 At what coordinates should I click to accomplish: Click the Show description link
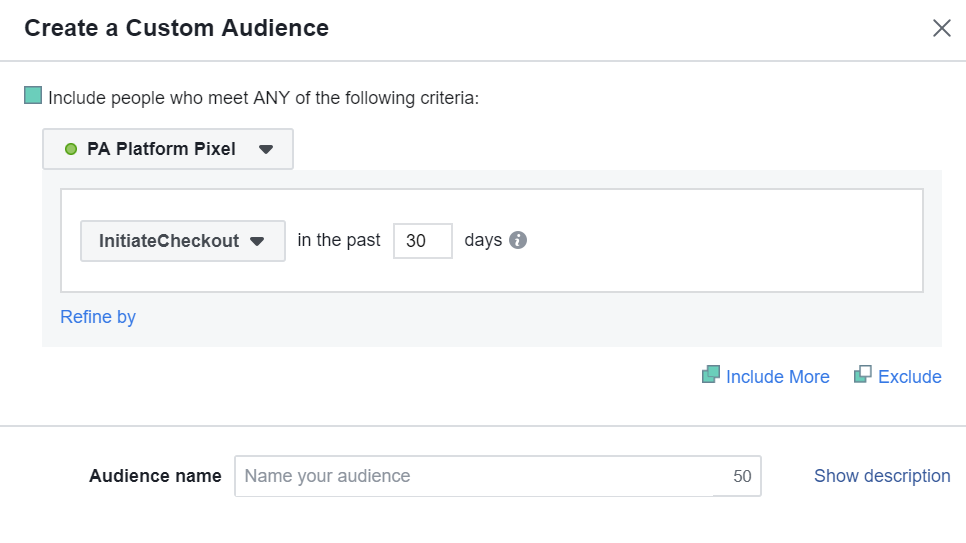pos(882,476)
